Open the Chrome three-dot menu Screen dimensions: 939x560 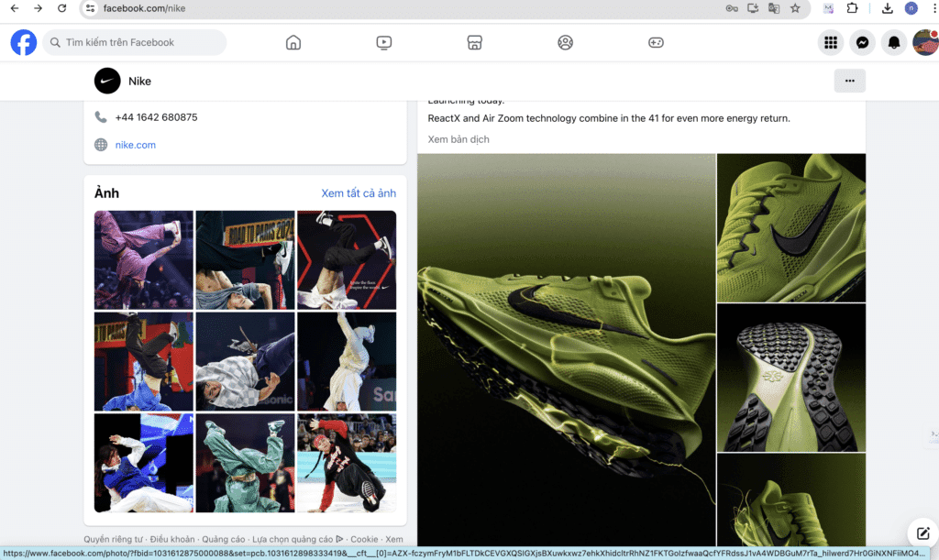pos(934,8)
